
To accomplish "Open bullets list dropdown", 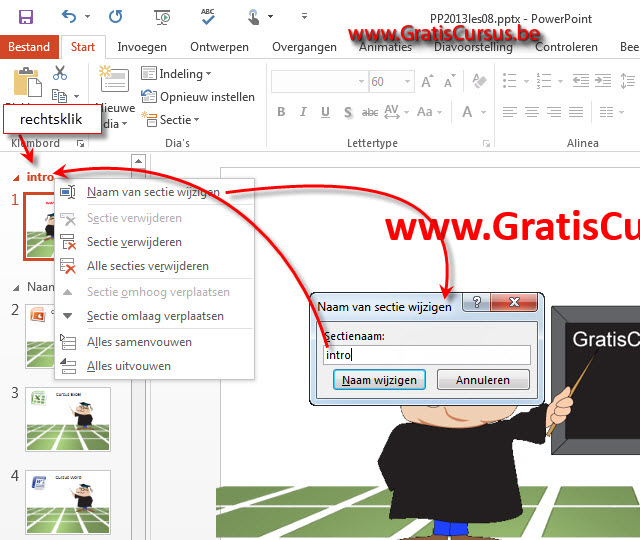I will 527,81.
